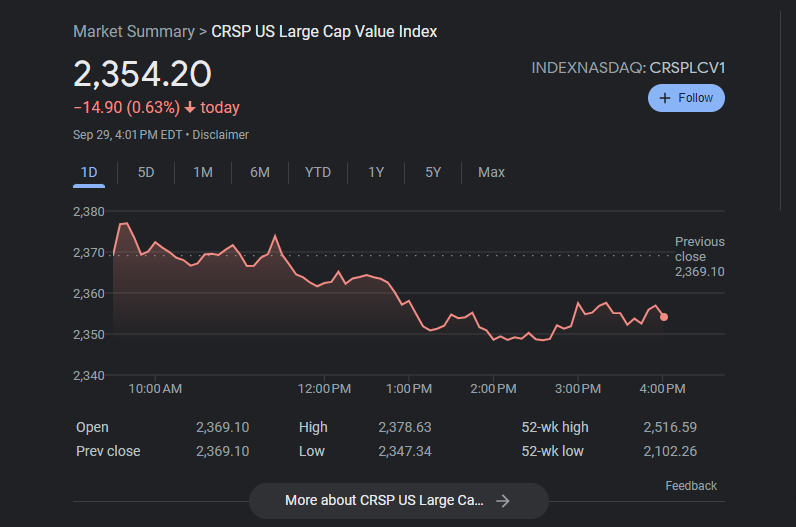Click the page scrollbar on right edge

tap(781, 109)
